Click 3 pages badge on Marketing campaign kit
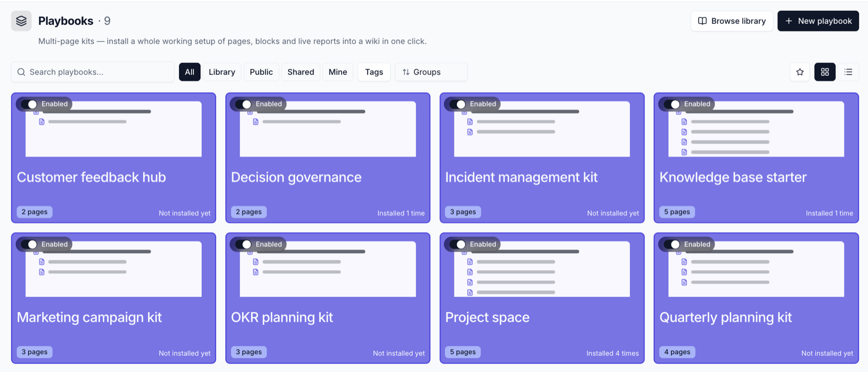This screenshot has height=372, width=868. (x=35, y=352)
